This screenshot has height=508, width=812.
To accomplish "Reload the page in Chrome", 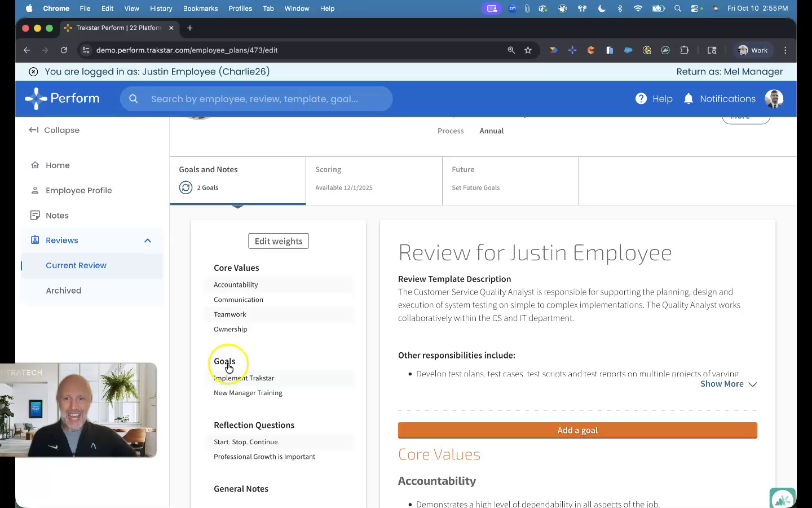I will [x=64, y=50].
